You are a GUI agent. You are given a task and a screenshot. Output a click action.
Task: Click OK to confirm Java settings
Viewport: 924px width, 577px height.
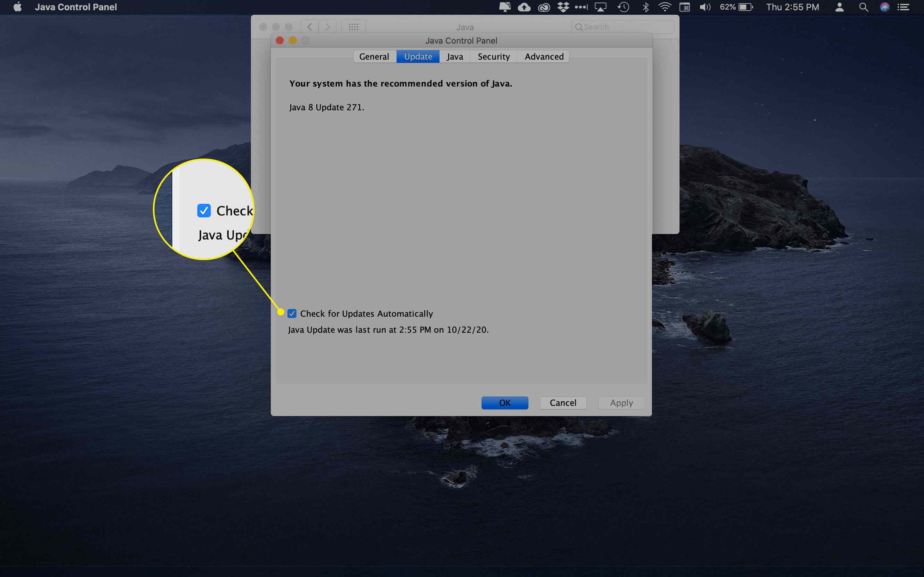[x=505, y=402]
